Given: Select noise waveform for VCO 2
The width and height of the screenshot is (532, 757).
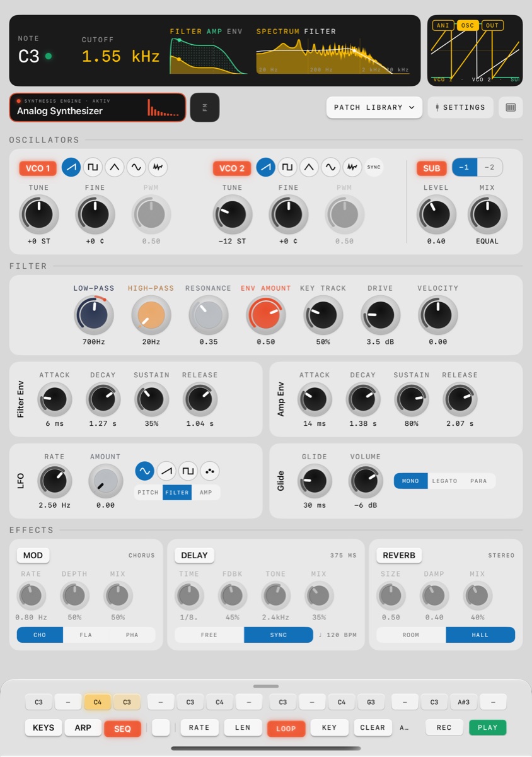Looking at the screenshot, I should tap(352, 167).
